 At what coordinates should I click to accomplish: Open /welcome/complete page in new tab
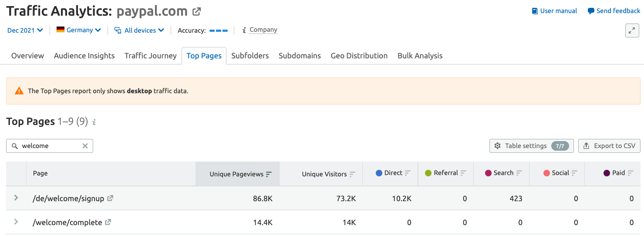[108, 222]
